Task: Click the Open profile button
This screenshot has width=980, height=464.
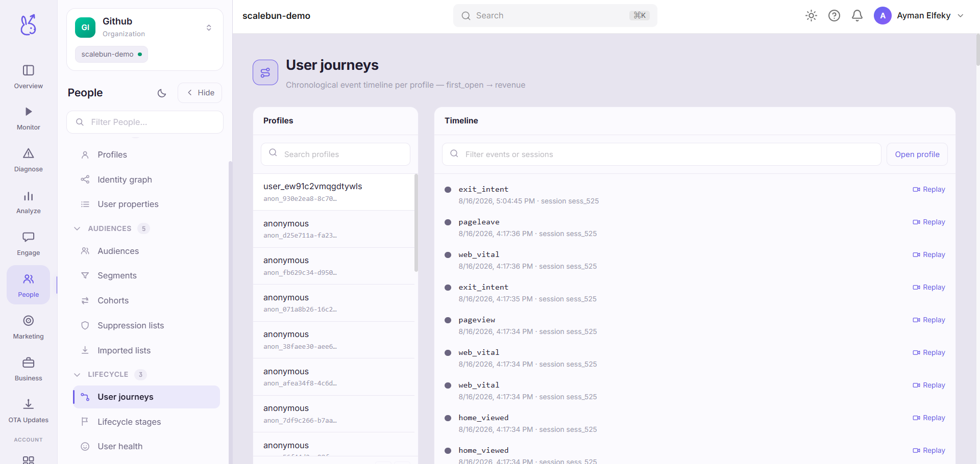Action: tap(917, 154)
